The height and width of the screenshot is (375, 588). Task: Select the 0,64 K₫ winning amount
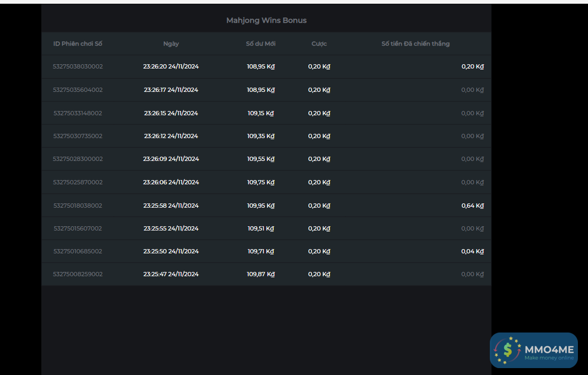[472, 206]
